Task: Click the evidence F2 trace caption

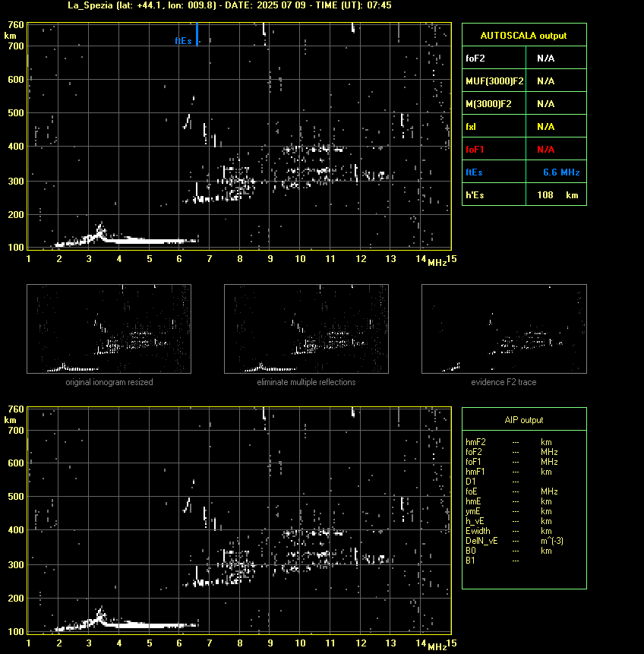Action: click(x=504, y=382)
